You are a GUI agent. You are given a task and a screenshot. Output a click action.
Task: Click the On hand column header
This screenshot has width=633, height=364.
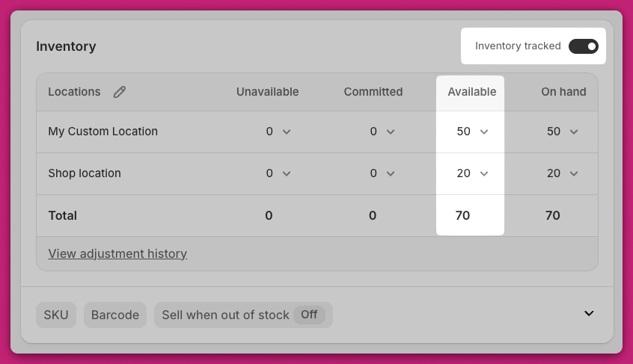click(563, 92)
